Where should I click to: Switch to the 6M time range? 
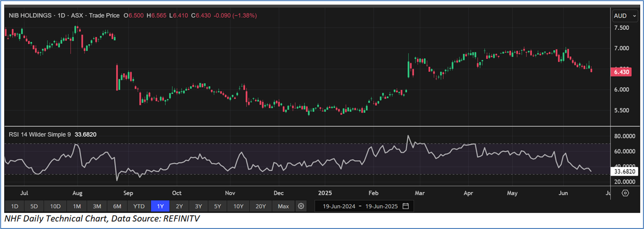point(117,206)
